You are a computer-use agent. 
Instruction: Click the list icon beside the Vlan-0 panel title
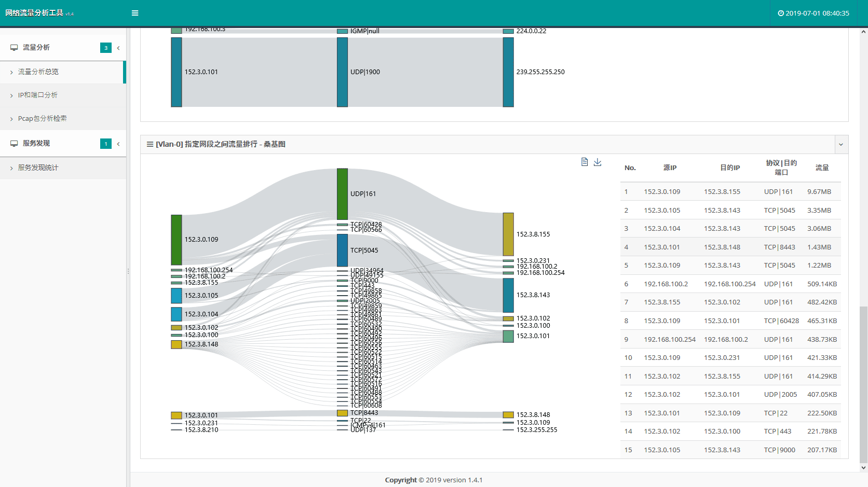pyautogui.click(x=150, y=144)
